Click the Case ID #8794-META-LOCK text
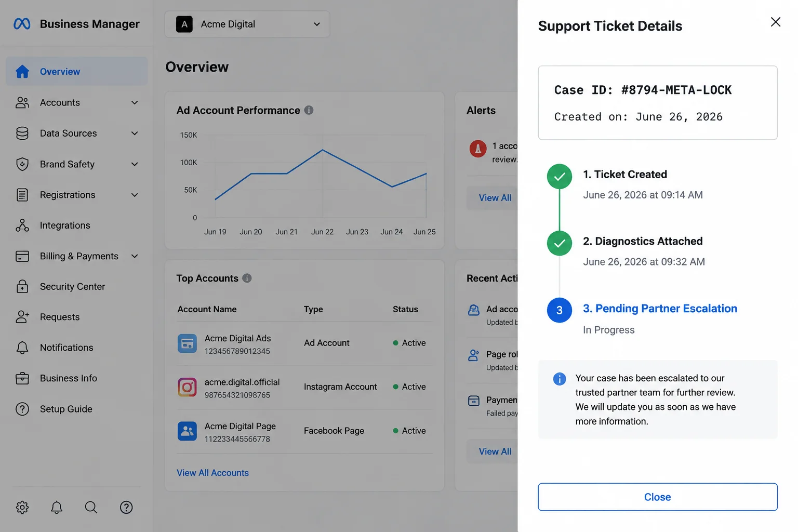 [643, 90]
